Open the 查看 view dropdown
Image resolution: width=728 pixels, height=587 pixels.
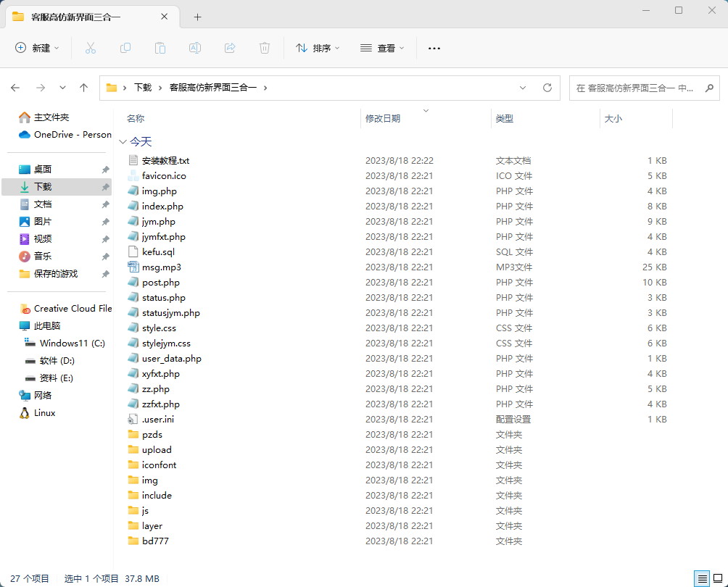[x=382, y=48]
